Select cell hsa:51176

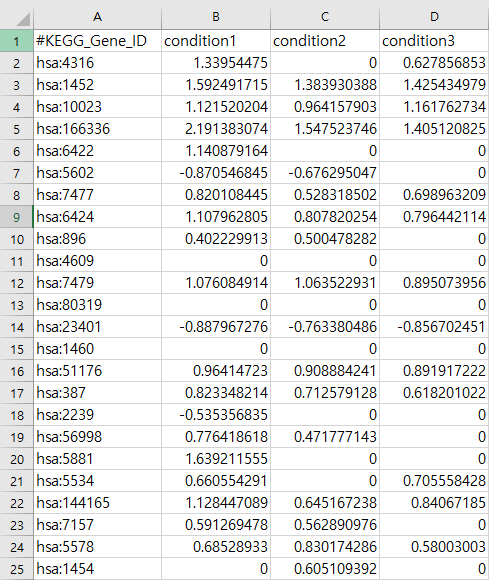[97, 371]
